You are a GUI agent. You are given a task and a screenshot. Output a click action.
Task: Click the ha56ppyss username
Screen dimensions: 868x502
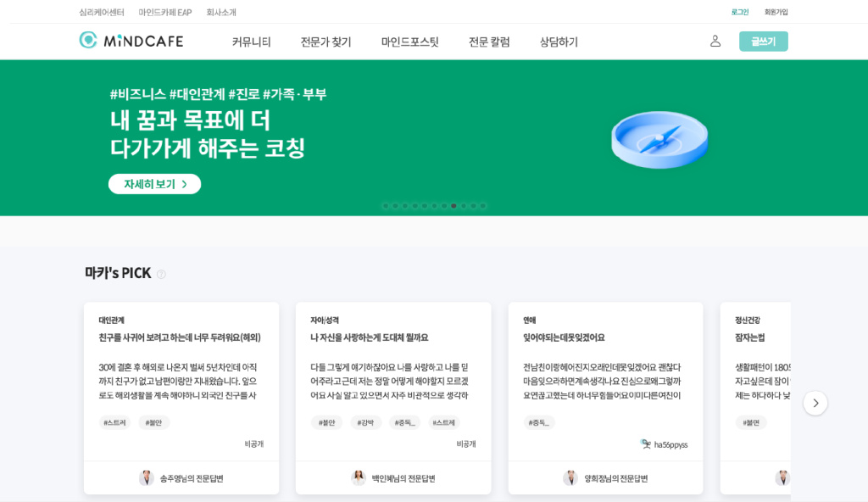point(671,444)
